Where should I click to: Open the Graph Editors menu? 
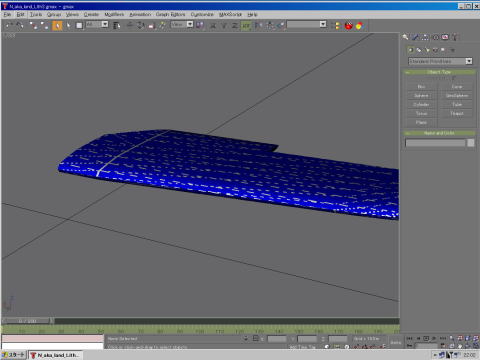click(x=170, y=14)
